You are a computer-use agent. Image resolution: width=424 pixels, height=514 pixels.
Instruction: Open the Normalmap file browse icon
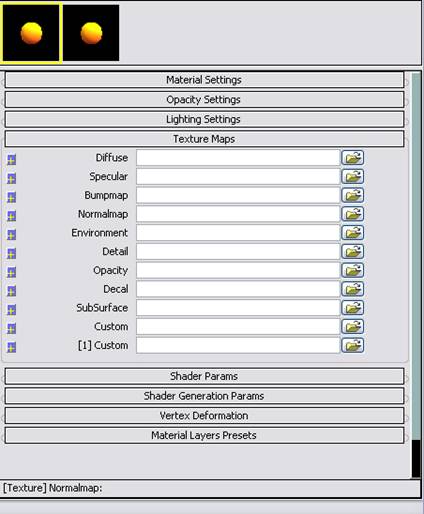pyautogui.click(x=353, y=214)
